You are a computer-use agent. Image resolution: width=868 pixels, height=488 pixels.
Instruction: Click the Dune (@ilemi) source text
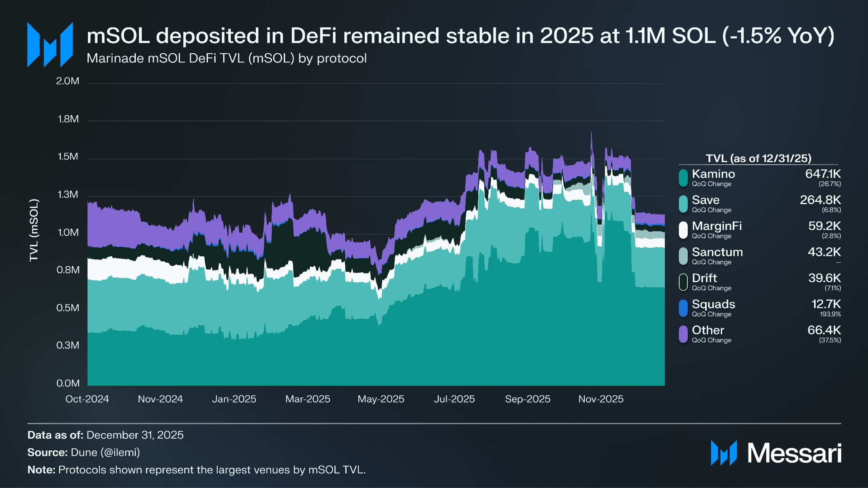(105, 452)
